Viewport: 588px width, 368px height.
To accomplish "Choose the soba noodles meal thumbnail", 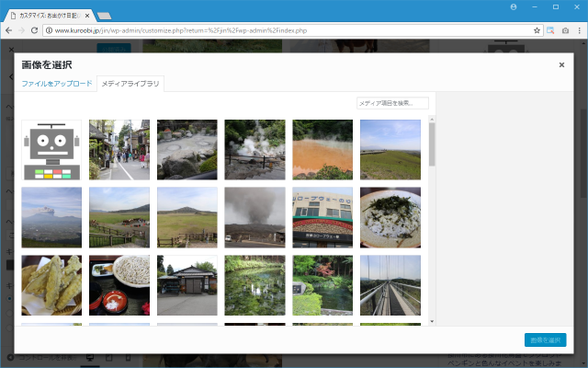I will (119, 285).
